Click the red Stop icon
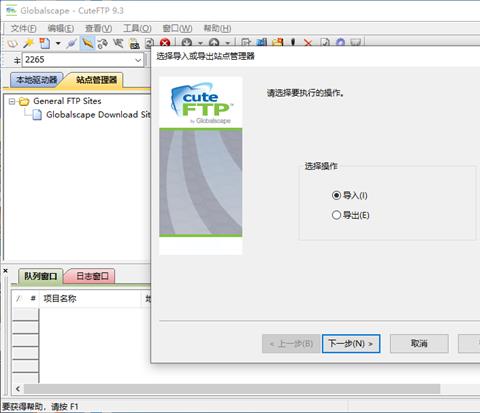The width and height of the screenshot is (480, 413). pos(165,43)
